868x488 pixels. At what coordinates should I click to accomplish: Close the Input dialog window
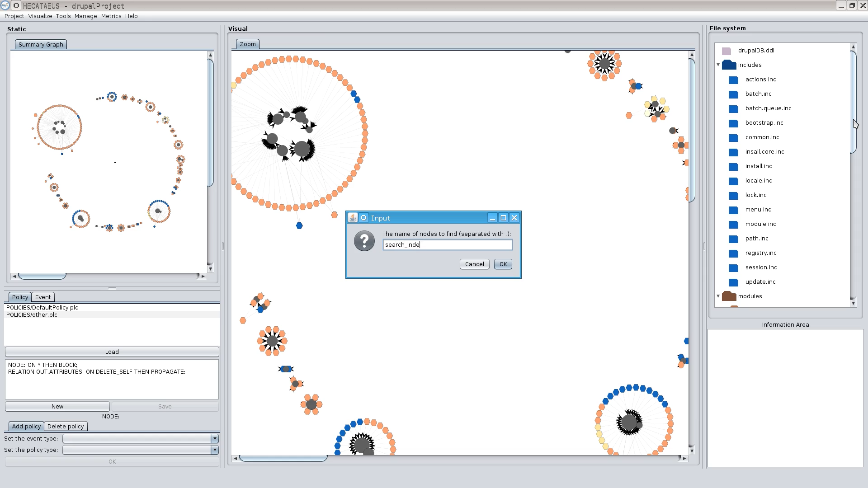514,218
